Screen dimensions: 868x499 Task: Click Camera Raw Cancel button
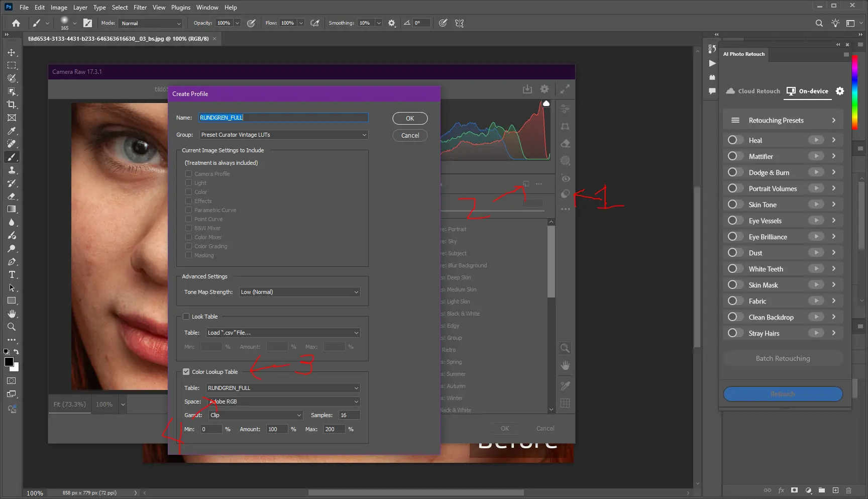tap(545, 429)
